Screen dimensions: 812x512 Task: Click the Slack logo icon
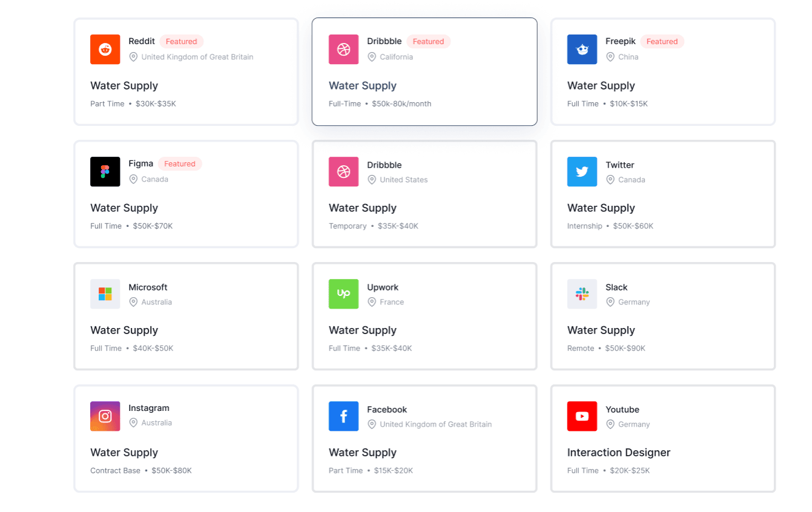pyautogui.click(x=583, y=294)
